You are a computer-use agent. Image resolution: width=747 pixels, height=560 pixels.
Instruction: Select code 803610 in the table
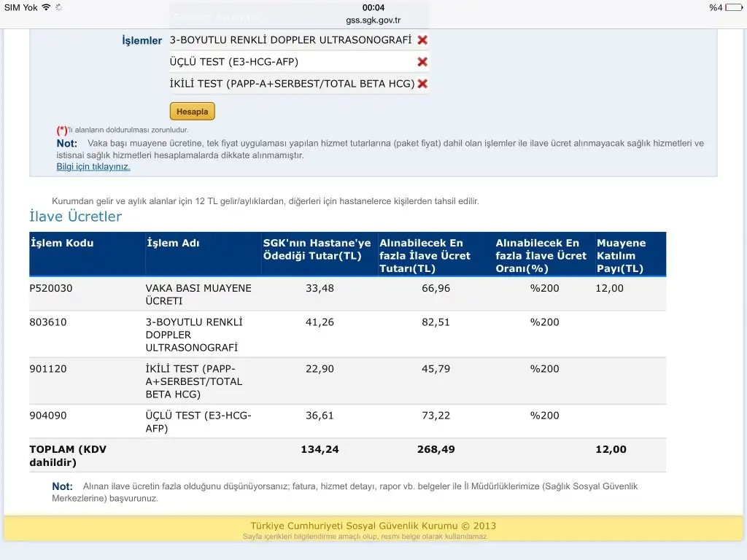[x=48, y=322]
